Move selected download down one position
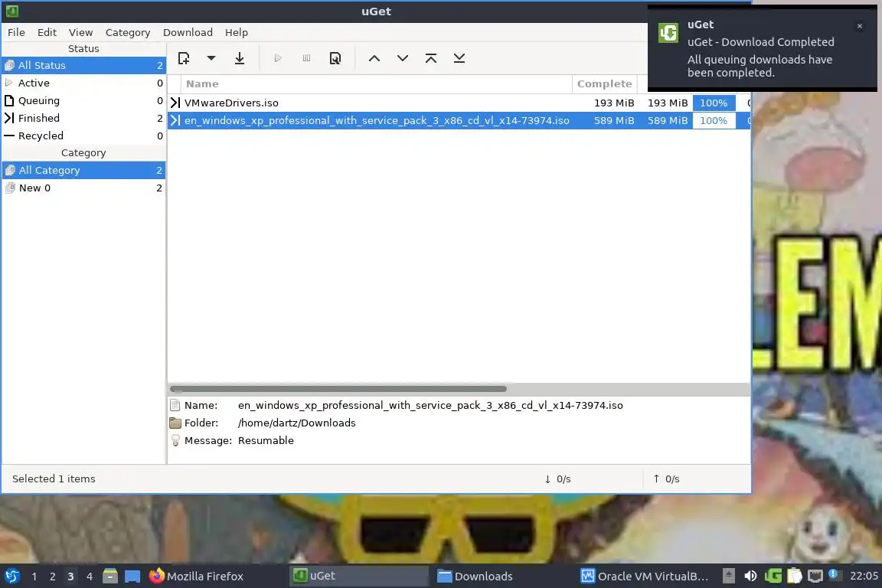 click(x=403, y=58)
